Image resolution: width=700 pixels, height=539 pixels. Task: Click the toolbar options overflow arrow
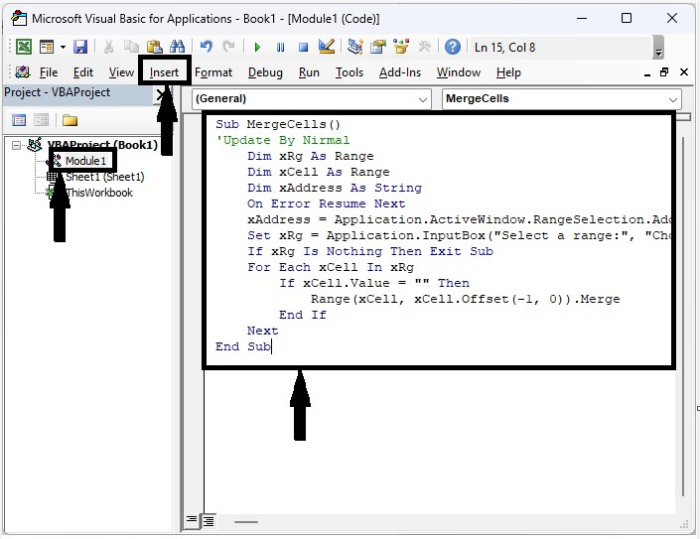(x=658, y=48)
